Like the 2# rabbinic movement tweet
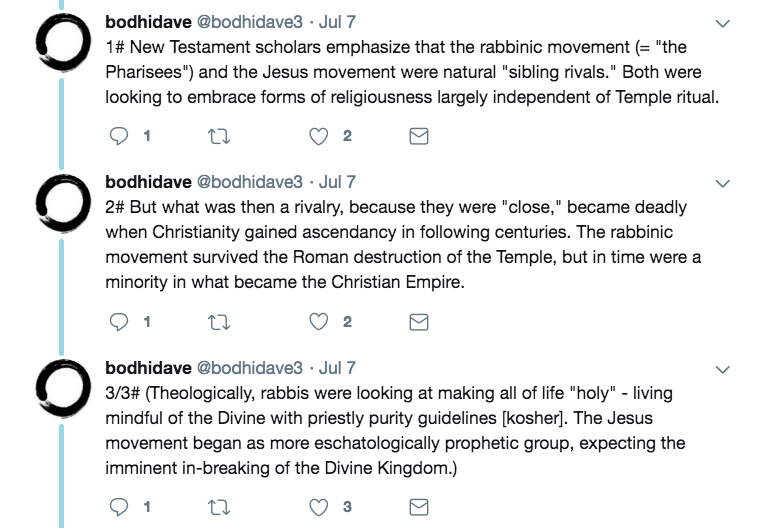 pos(319,322)
